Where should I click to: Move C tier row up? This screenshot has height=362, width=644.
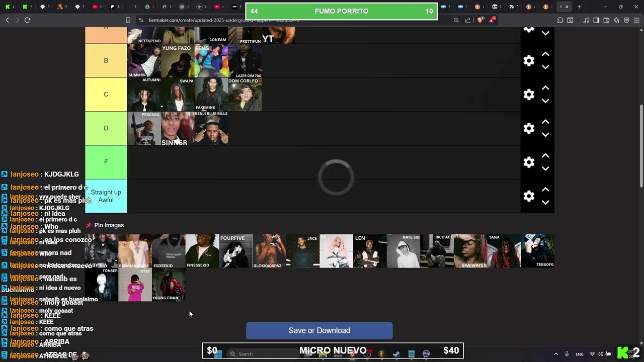click(545, 88)
